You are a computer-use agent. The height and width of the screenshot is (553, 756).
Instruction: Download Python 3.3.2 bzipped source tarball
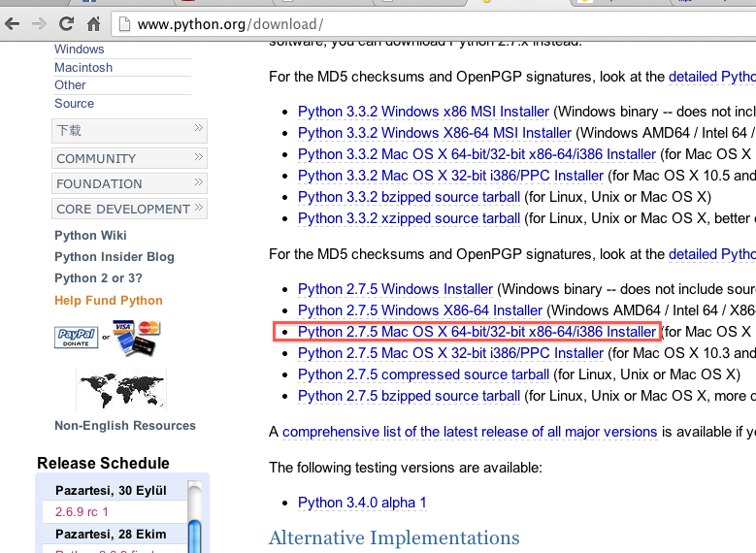click(x=409, y=197)
